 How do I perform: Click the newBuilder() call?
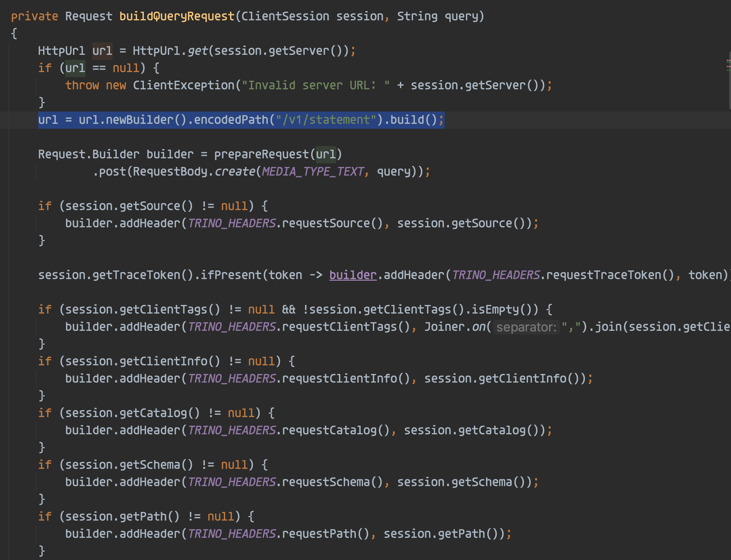pos(146,120)
